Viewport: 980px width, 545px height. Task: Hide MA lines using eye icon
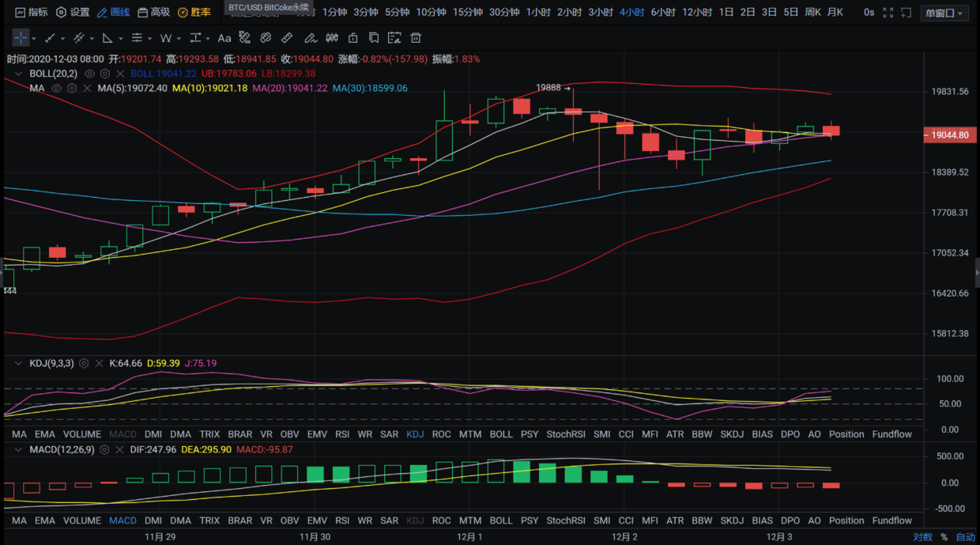(56, 88)
